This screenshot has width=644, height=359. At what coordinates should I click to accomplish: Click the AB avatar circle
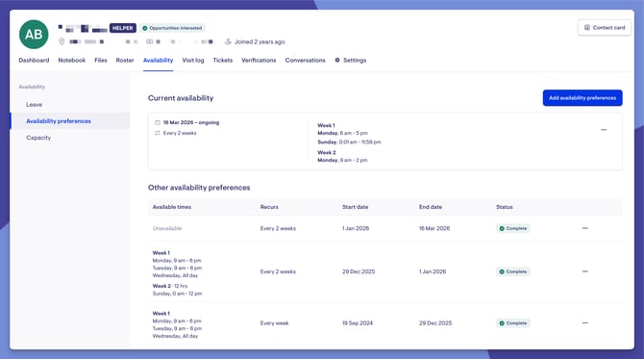(34, 34)
